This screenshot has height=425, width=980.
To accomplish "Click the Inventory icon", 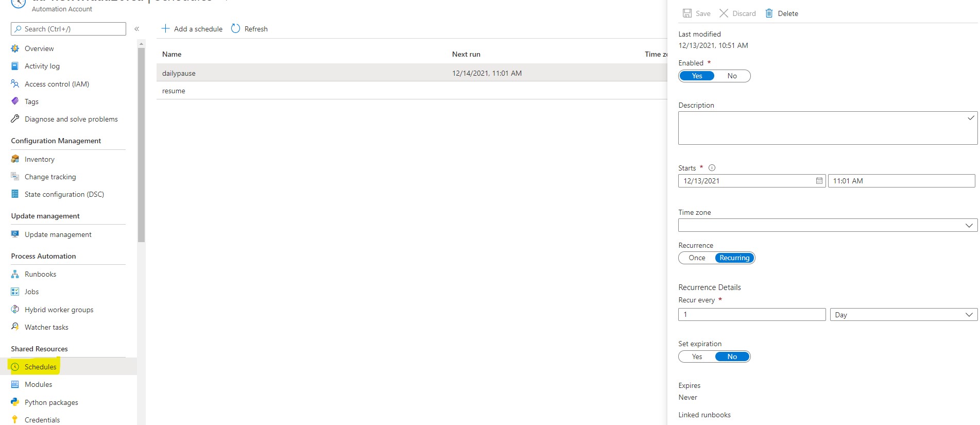I will (15, 159).
